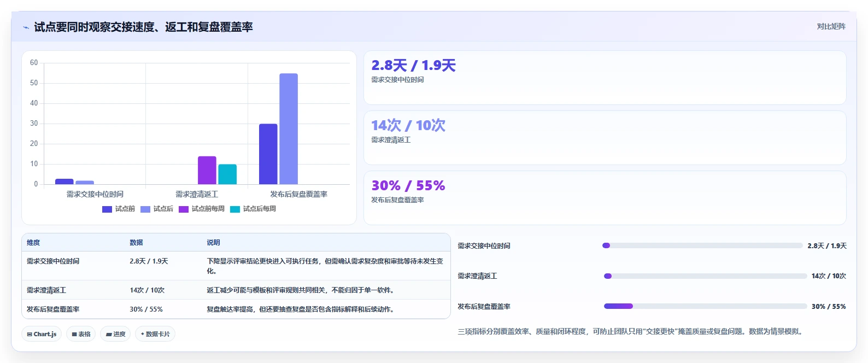
Task: Toggle the 试点后 legend series
Action: (x=157, y=209)
